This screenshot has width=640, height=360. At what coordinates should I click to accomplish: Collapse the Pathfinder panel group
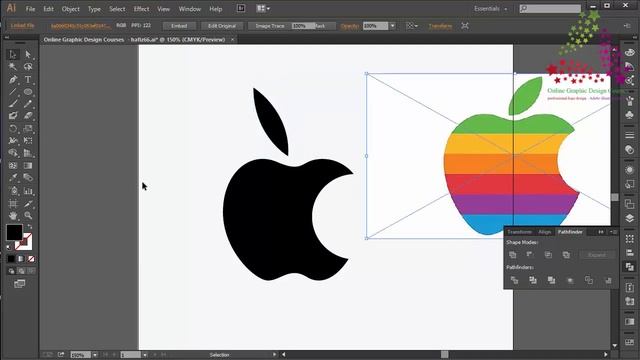click(x=601, y=232)
